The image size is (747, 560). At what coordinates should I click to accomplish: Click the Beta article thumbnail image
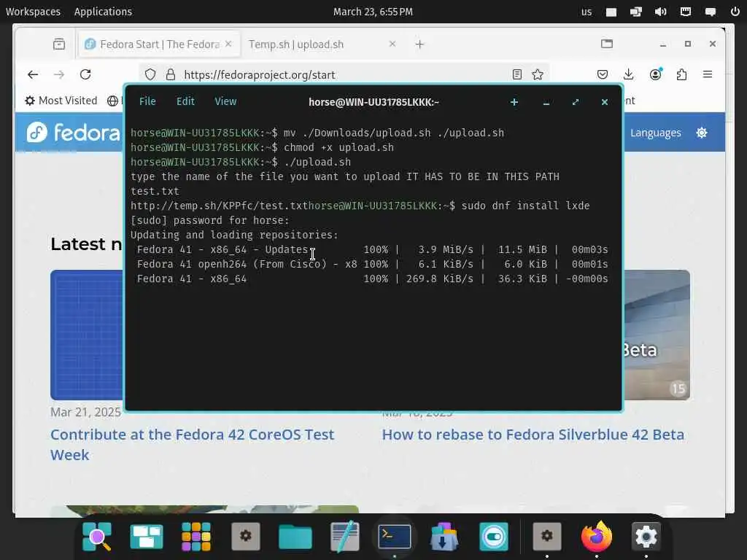(657, 335)
